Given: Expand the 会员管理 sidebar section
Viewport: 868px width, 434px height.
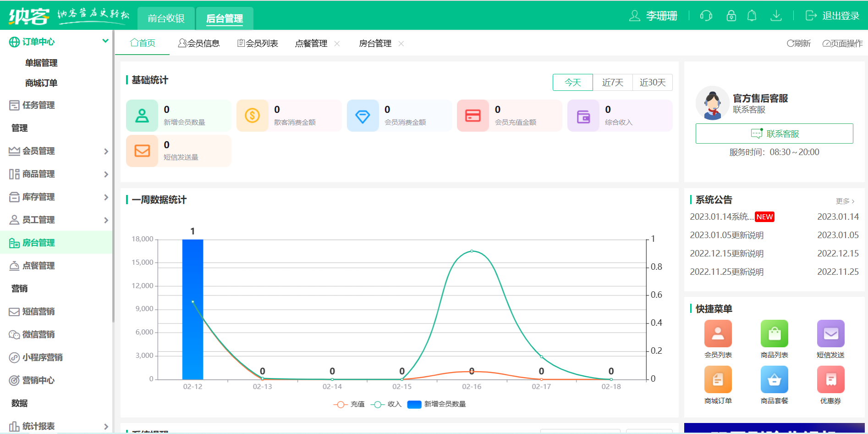Looking at the screenshot, I should pyautogui.click(x=105, y=151).
